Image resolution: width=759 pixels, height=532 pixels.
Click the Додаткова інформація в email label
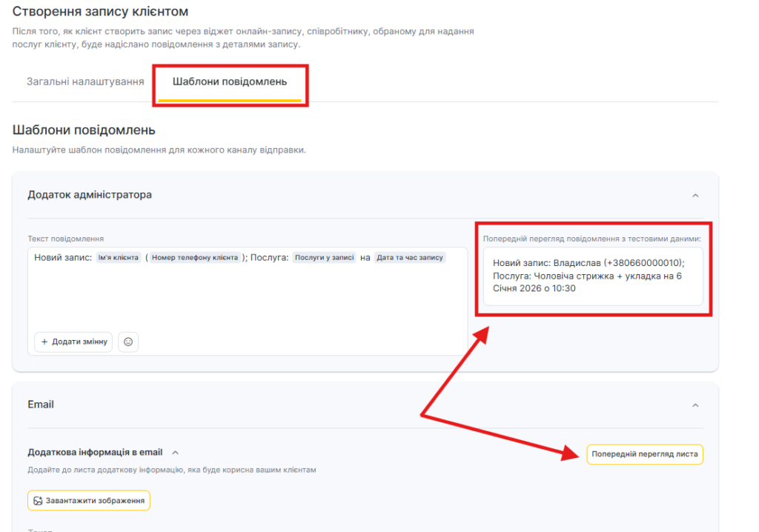pyautogui.click(x=95, y=452)
